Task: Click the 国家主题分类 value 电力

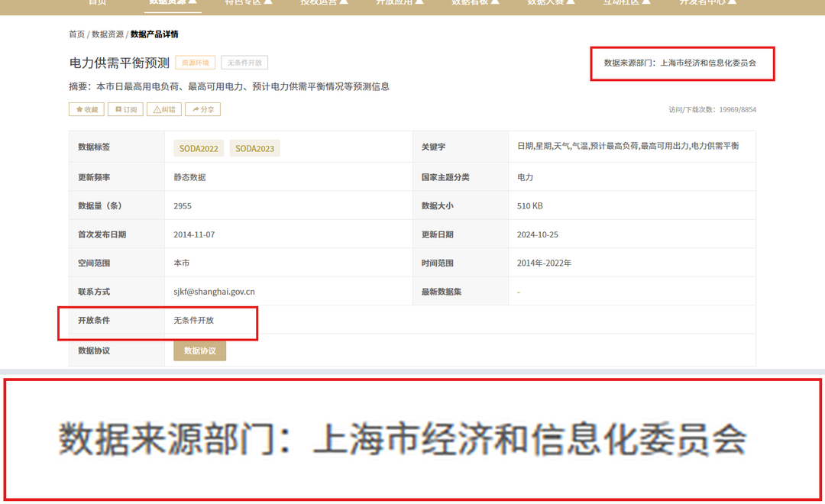Action: (525, 177)
